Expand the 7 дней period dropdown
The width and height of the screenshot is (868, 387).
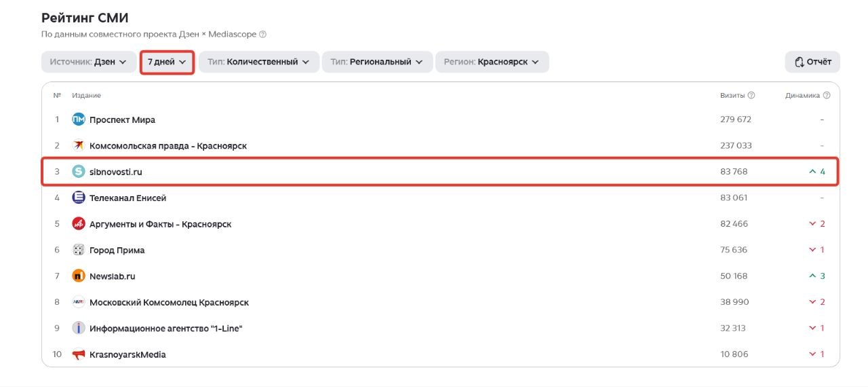(167, 62)
